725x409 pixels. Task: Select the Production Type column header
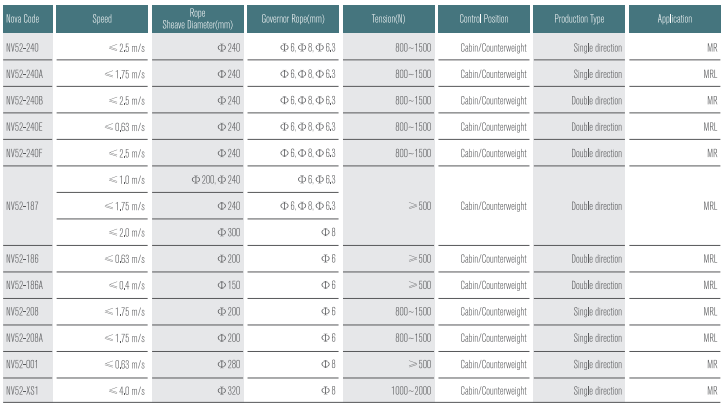coord(579,19)
